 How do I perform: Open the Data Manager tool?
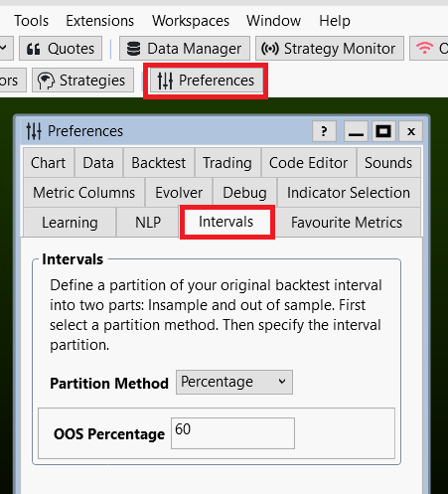[185, 49]
